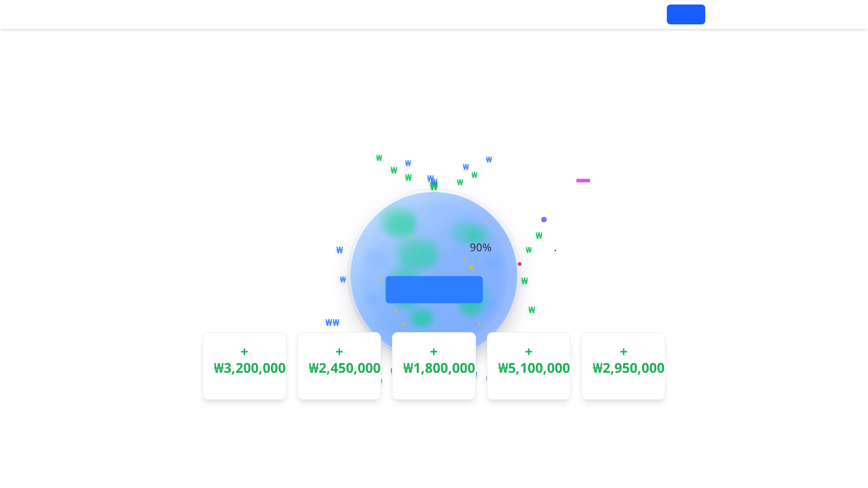This screenshot has width=868, height=488.
Task: Select the blue button in the top navigation bar
Action: click(x=686, y=14)
